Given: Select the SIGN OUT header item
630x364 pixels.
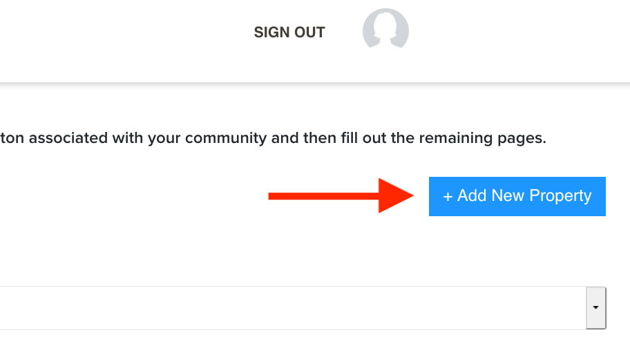Looking at the screenshot, I should 289,32.
